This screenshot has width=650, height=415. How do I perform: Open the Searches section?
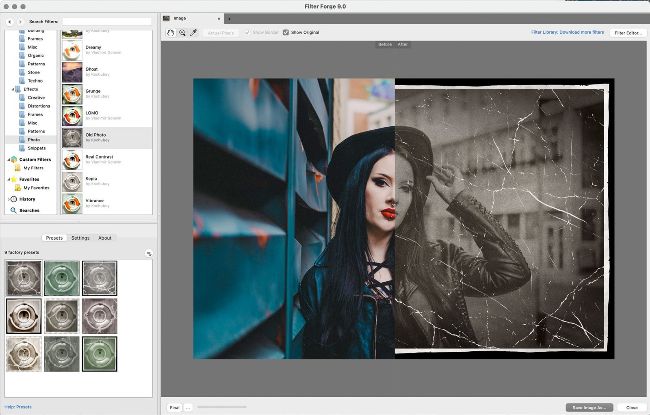[28, 210]
